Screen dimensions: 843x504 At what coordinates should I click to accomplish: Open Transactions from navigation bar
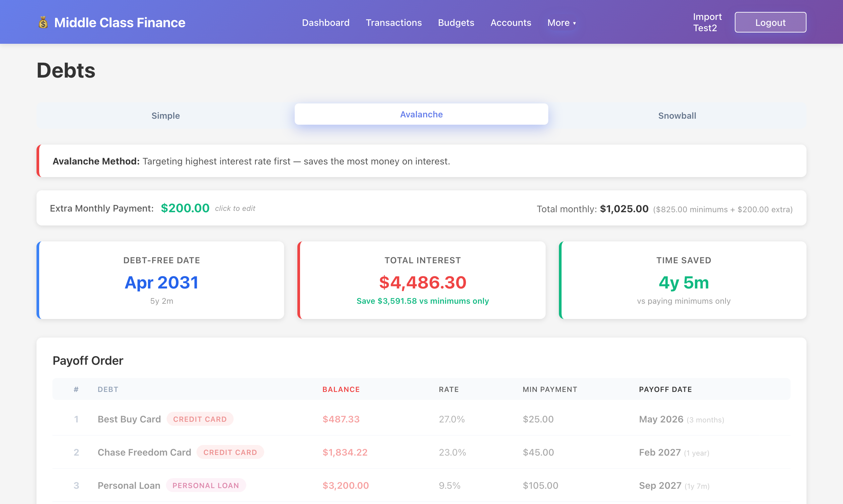(x=393, y=23)
